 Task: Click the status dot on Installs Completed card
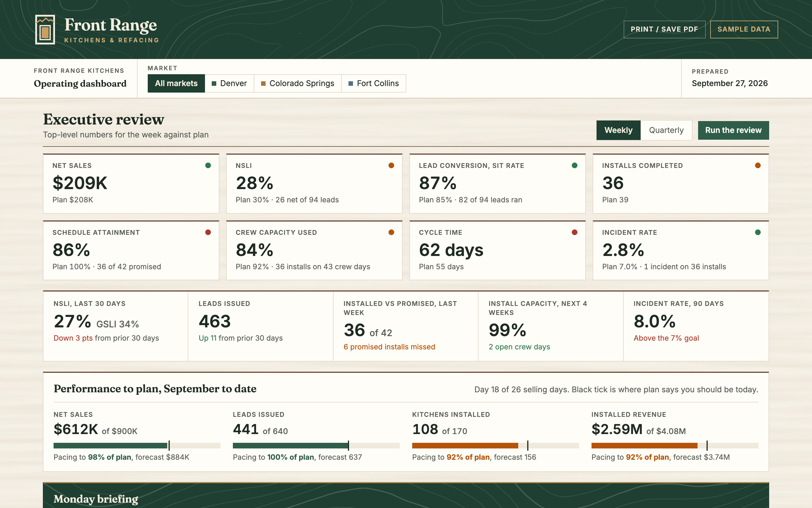(758, 165)
